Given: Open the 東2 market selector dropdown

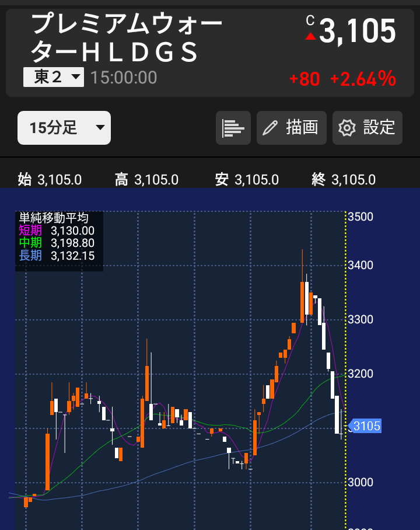Looking at the screenshot, I should point(54,77).
